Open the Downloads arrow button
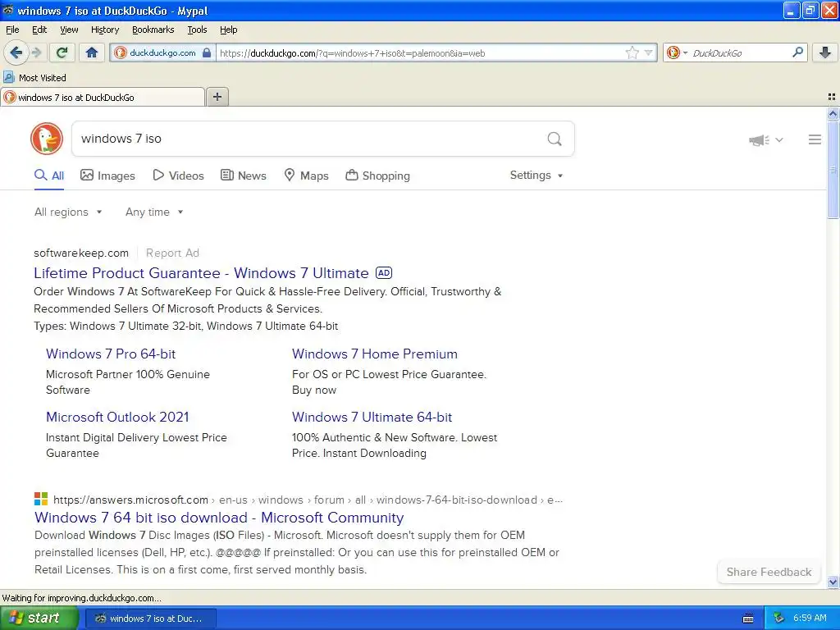Image resolution: width=840 pixels, height=630 pixels. [825, 52]
